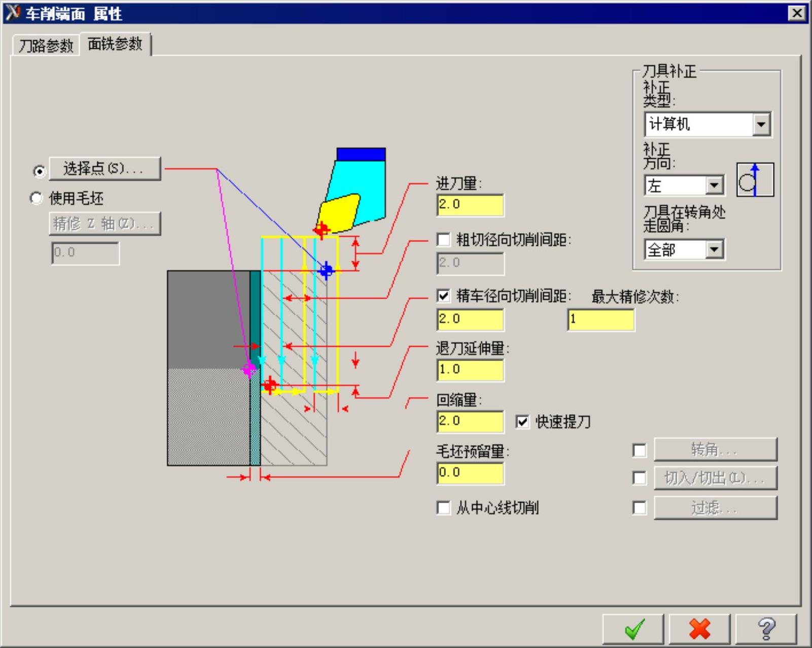The height and width of the screenshot is (648, 812).
Task: Select the 使用毛坯 radio button
Action: 37,198
